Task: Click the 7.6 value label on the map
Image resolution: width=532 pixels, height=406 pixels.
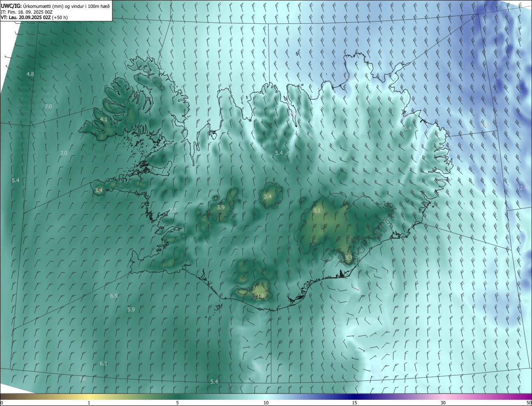Action: [x=82, y=379]
